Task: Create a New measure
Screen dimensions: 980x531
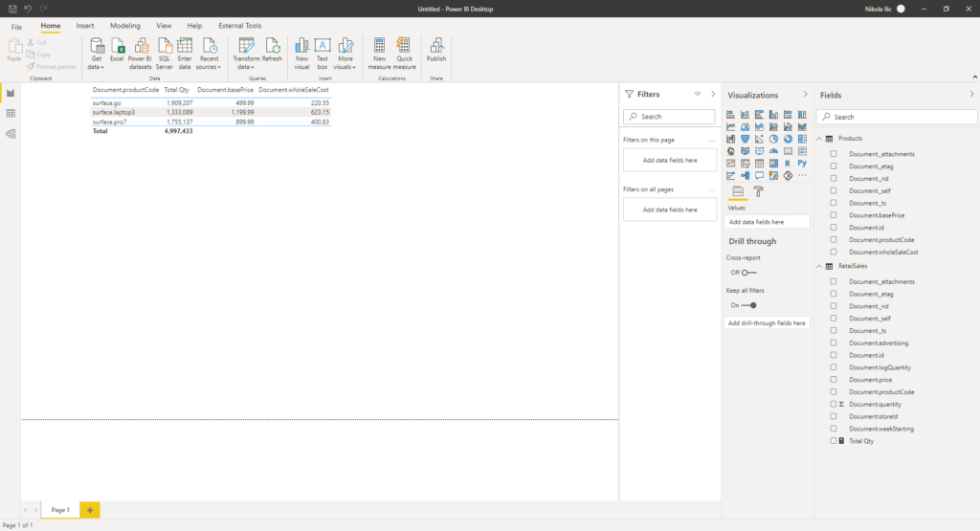Action: [x=379, y=54]
